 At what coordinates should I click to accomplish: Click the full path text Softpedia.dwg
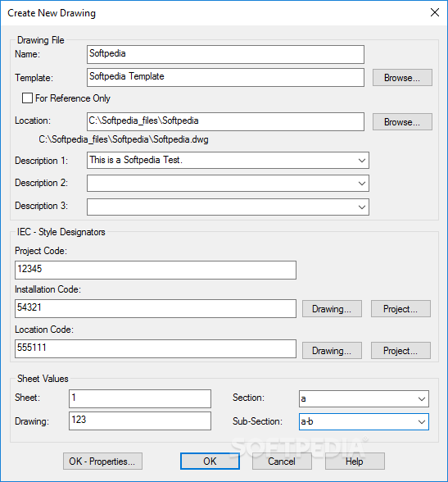tap(124, 139)
